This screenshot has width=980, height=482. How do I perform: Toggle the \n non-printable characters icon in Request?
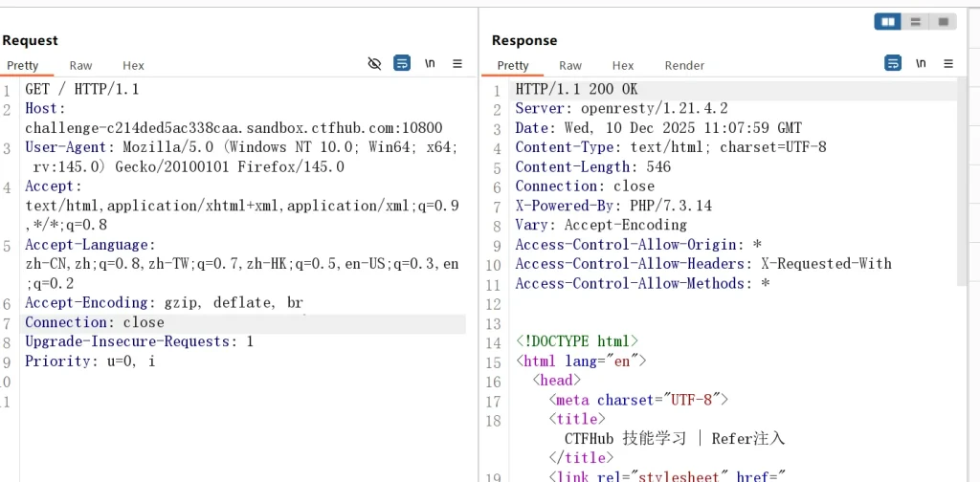(431, 63)
